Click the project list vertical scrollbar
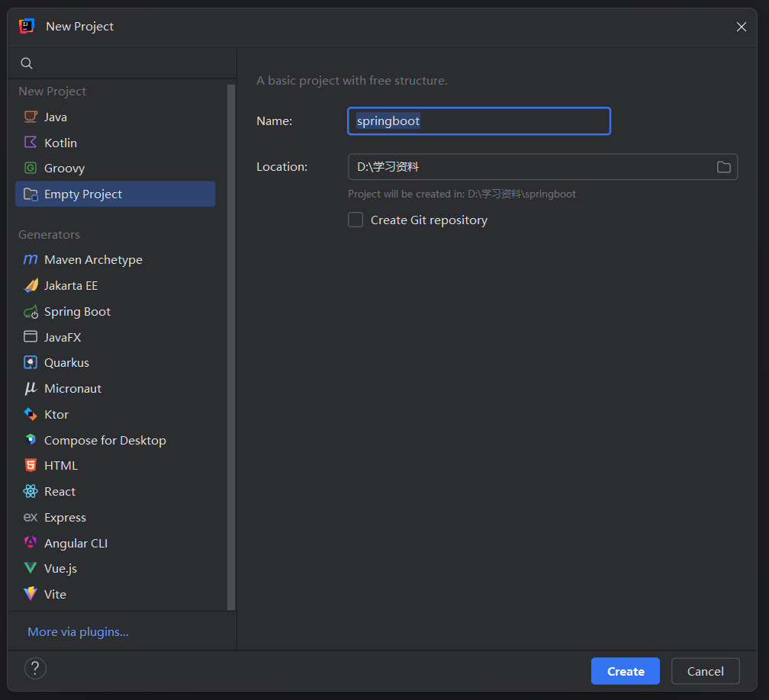 pos(231,347)
